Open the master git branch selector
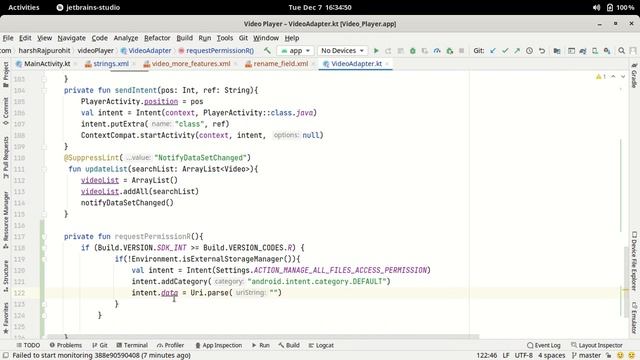Screen dimensions: 640x360 (x=586, y=356)
